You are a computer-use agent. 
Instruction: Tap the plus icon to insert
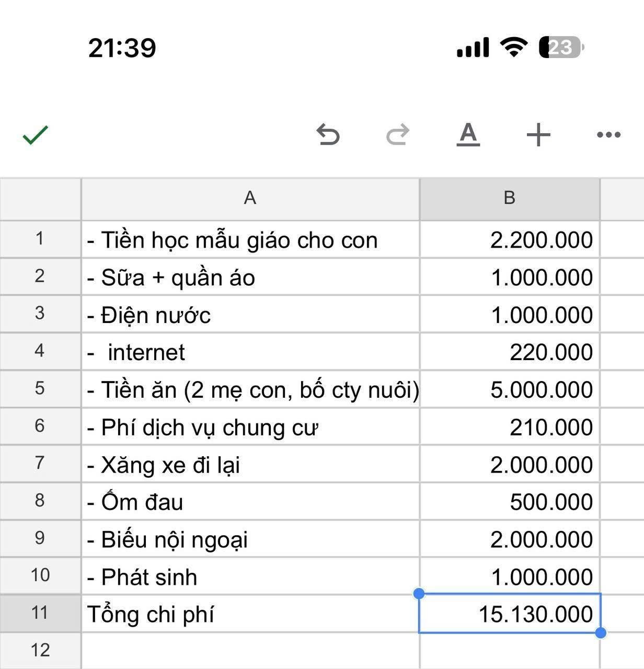pos(538,135)
